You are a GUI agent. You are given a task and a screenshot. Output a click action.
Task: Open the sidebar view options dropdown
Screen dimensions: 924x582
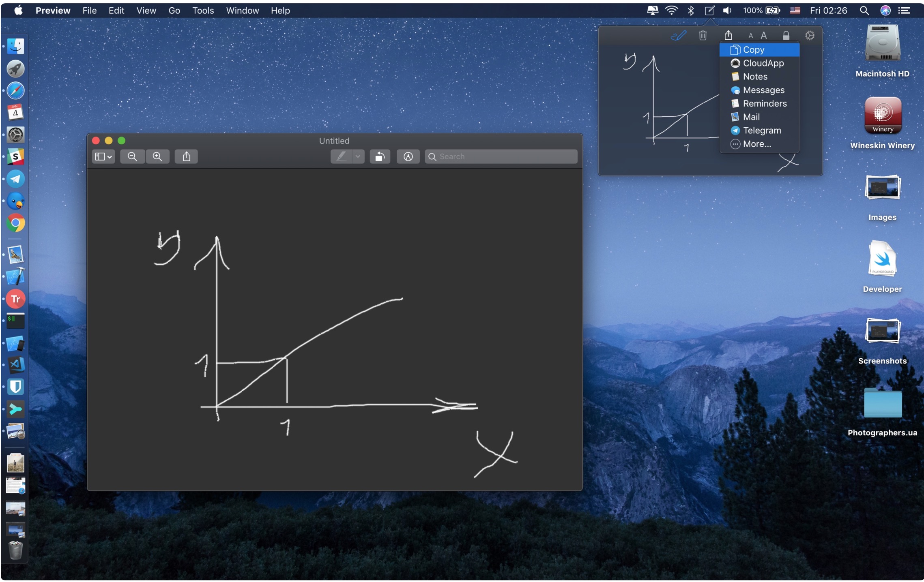click(x=103, y=157)
